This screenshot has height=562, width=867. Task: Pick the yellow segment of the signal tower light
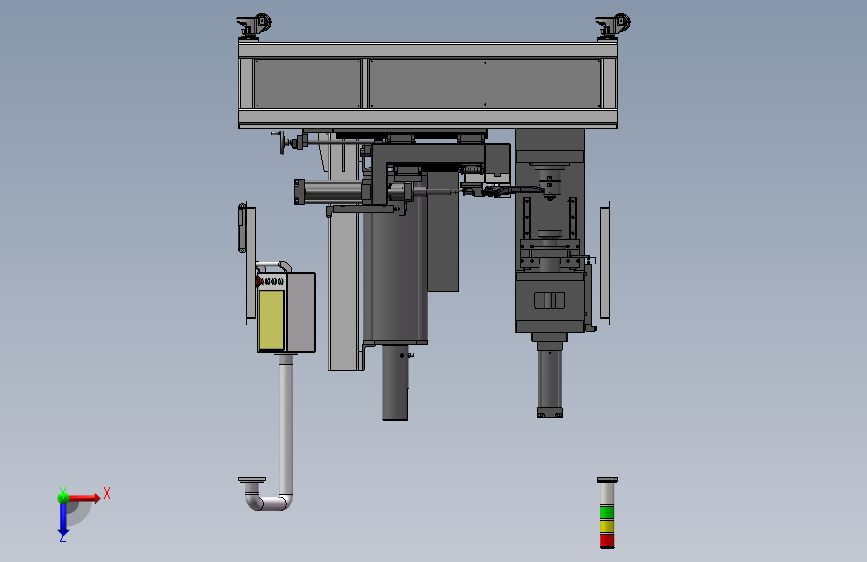(607, 526)
